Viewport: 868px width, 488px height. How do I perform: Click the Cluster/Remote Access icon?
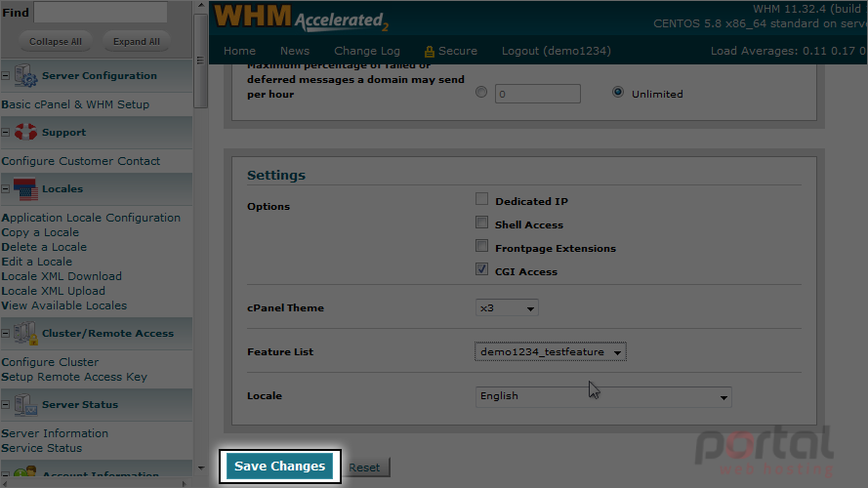[x=25, y=333]
